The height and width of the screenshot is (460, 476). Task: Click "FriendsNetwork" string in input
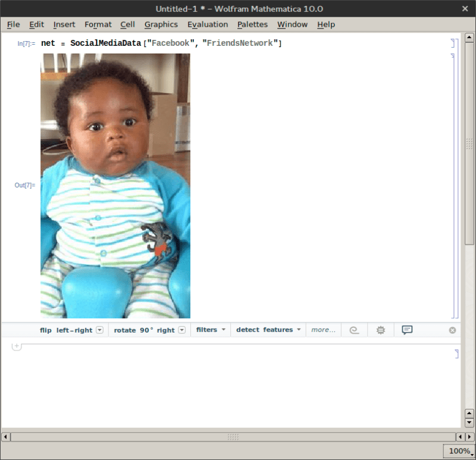click(240, 43)
